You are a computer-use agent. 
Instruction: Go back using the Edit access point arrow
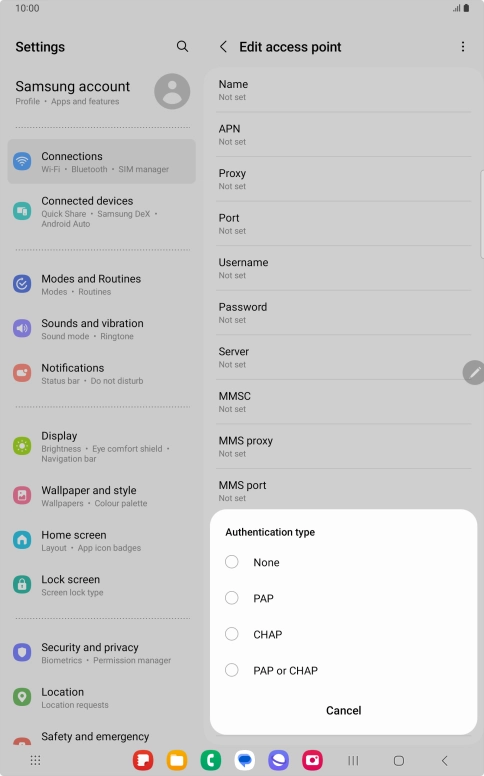(x=224, y=47)
